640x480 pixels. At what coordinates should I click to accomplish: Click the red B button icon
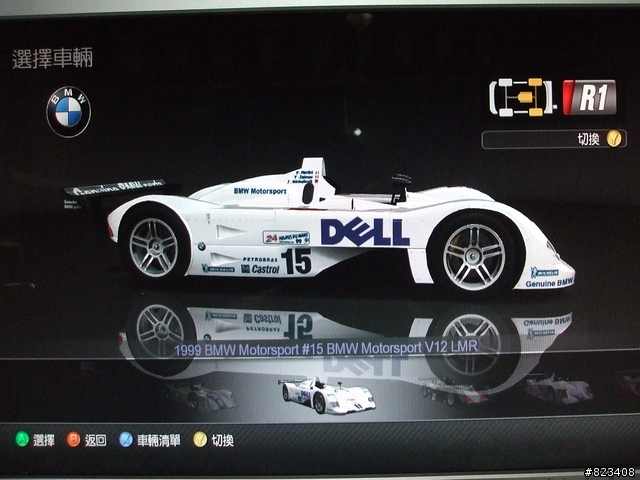(x=73, y=439)
